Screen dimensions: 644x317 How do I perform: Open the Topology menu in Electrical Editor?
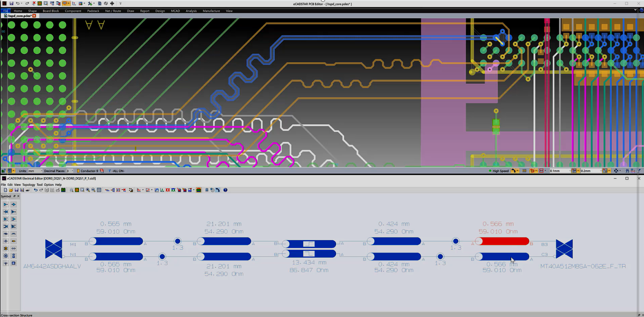[x=29, y=184]
